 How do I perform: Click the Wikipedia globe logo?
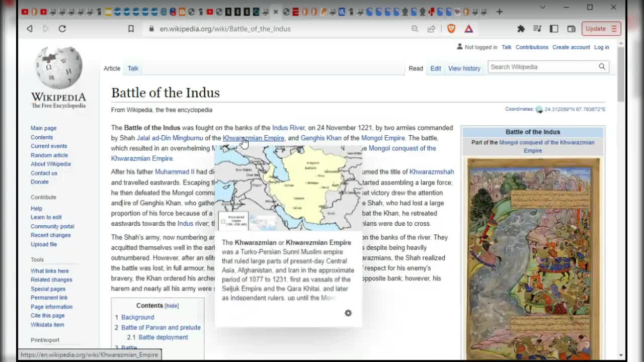[58, 68]
